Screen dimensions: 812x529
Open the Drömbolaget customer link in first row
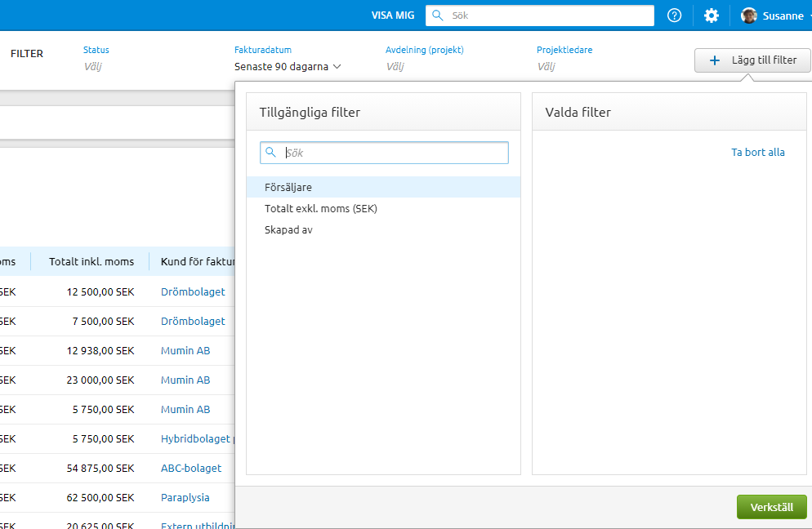pos(193,291)
